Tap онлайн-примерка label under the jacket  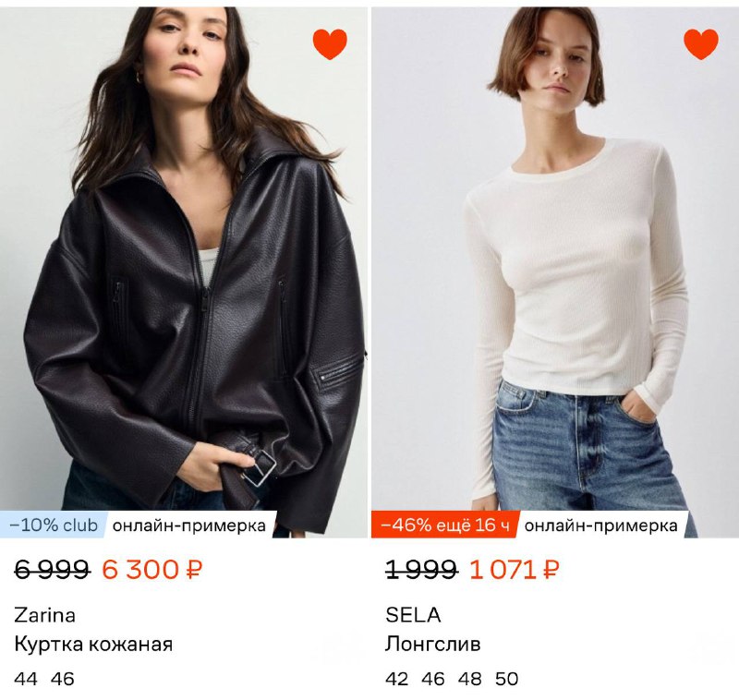(189, 525)
